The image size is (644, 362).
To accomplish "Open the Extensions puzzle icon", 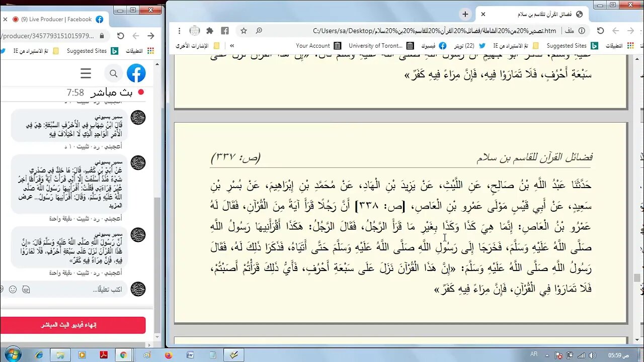I will point(210,31).
